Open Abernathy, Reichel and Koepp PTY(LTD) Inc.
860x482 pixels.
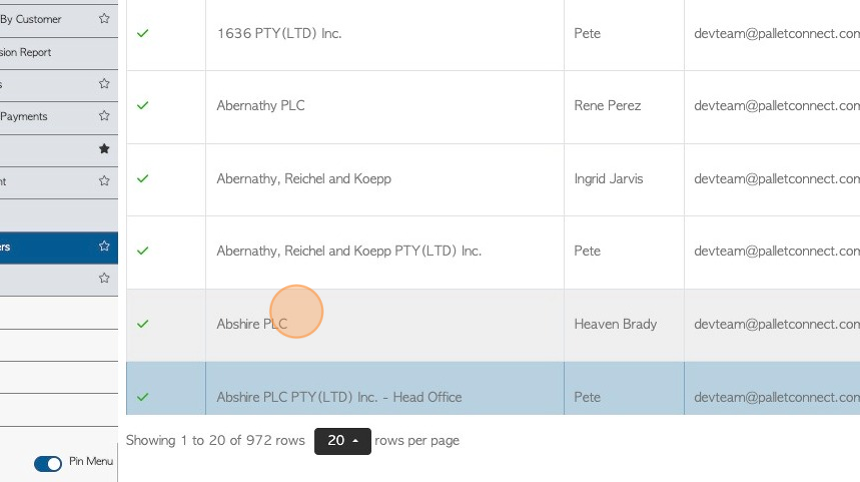349,251
